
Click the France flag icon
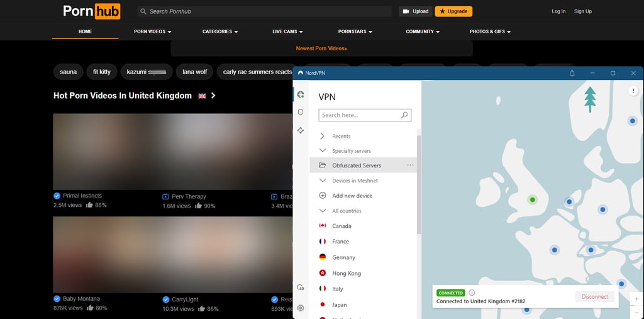(x=323, y=242)
